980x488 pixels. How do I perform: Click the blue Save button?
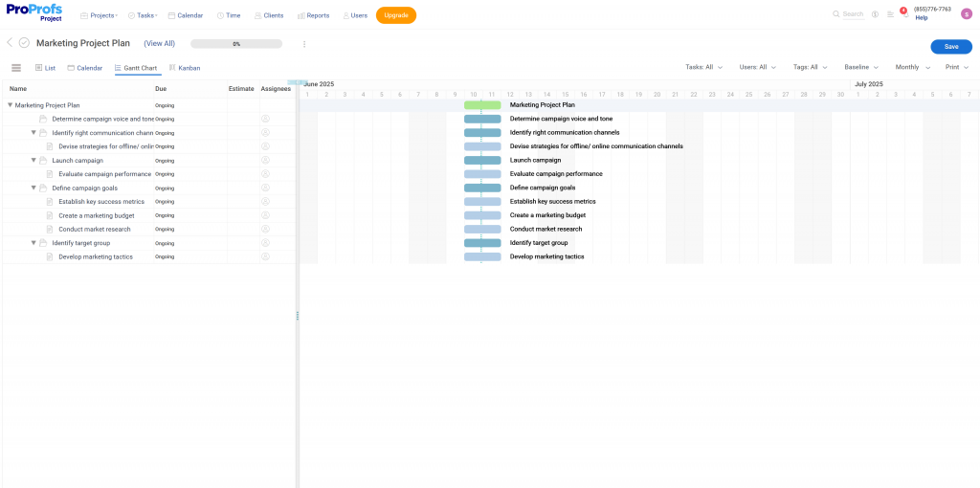pyautogui.click(x=951, y=47)
